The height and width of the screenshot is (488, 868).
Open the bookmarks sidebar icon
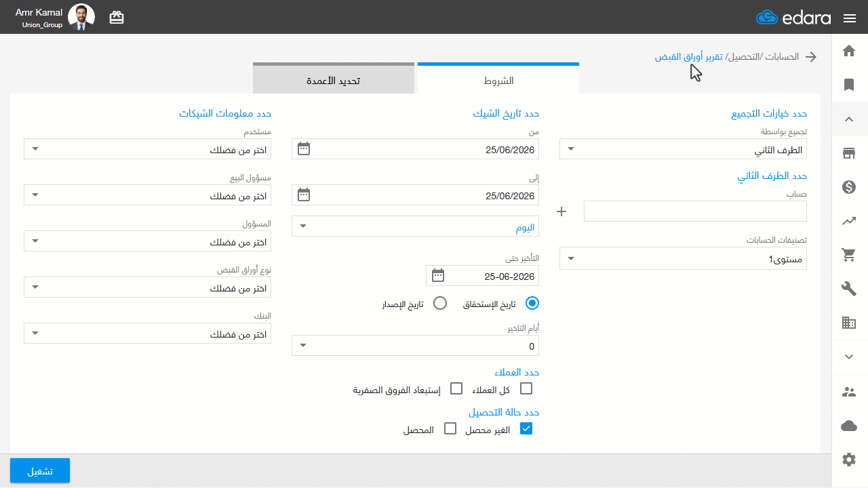click(x=848, y=85)
